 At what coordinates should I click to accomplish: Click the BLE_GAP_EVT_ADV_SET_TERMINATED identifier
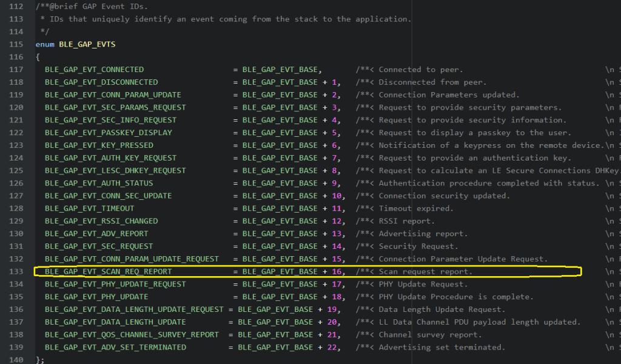[115, 348]
